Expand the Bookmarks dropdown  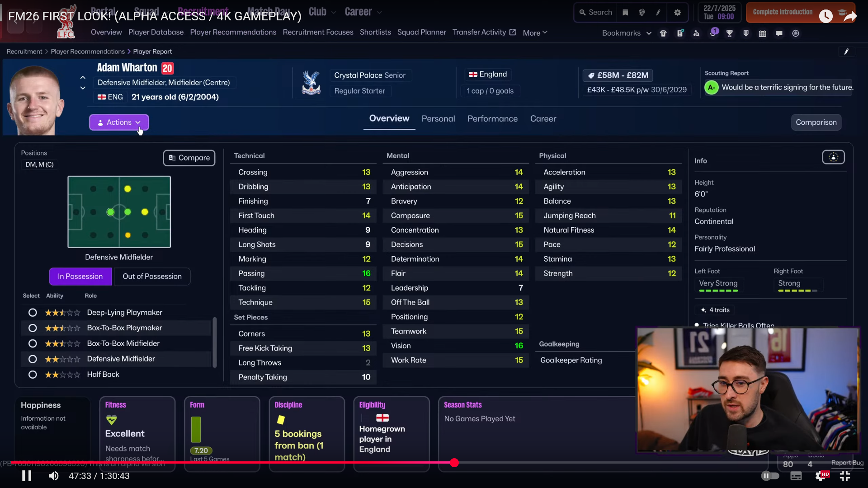(x=627, y=33)
